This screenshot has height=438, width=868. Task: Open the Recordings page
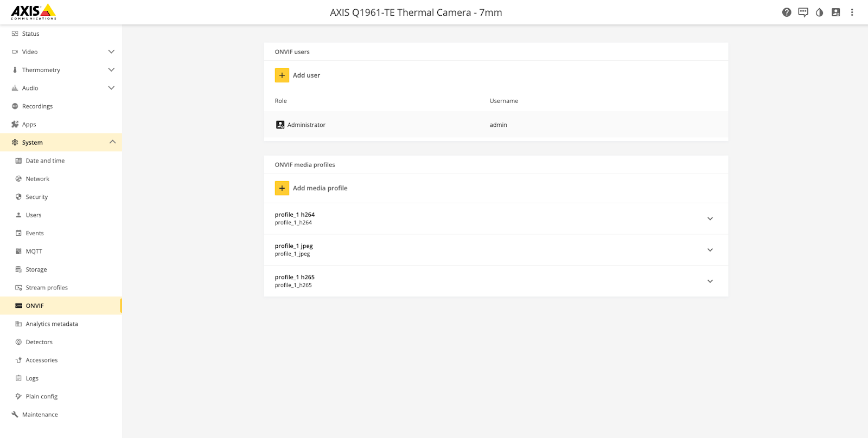pyautogui.click(x=37, y=106)
